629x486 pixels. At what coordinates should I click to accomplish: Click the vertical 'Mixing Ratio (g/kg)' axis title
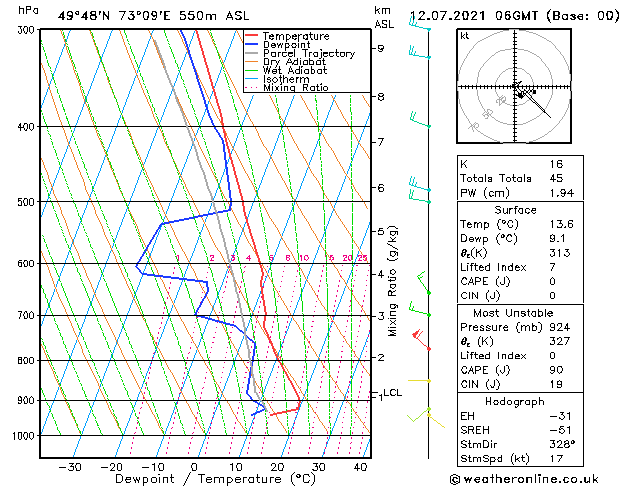392,281
